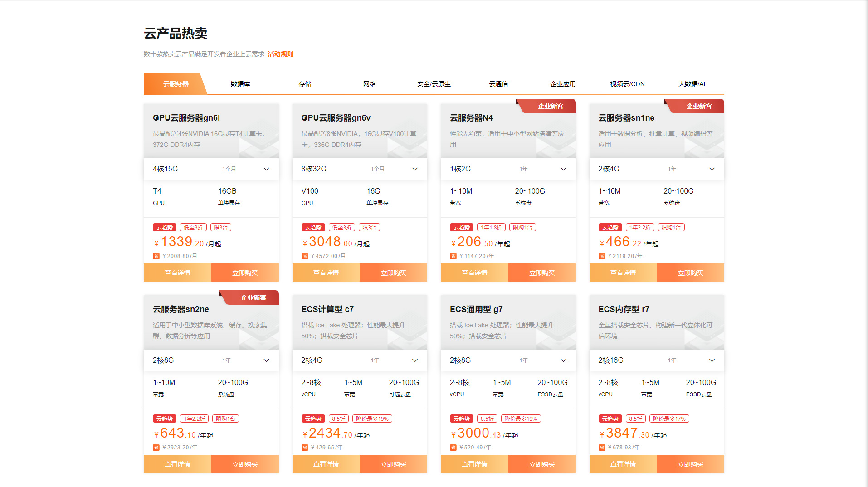Expand the 2核8G dropdown for ECS g7
Viewport: 868px width, 487px height.
pos(508,360)
